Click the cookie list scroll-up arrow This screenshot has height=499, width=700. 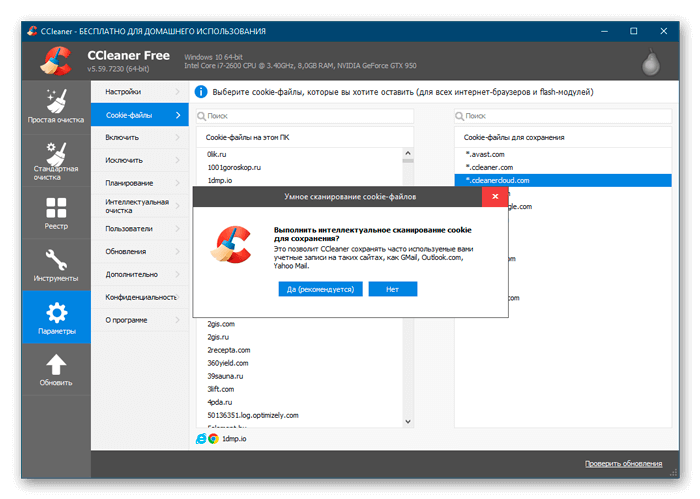[x=408, y=153]
